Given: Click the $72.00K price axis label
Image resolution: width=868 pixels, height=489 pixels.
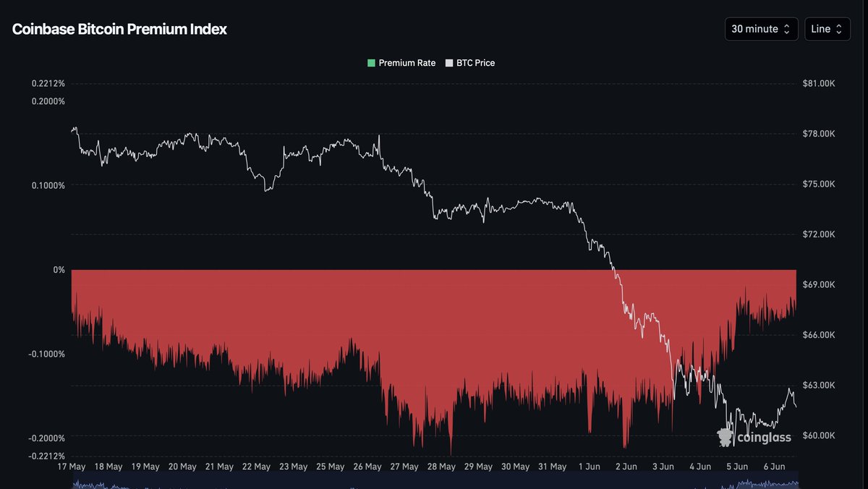Looking at the screenshot, I should coord(819,234).
